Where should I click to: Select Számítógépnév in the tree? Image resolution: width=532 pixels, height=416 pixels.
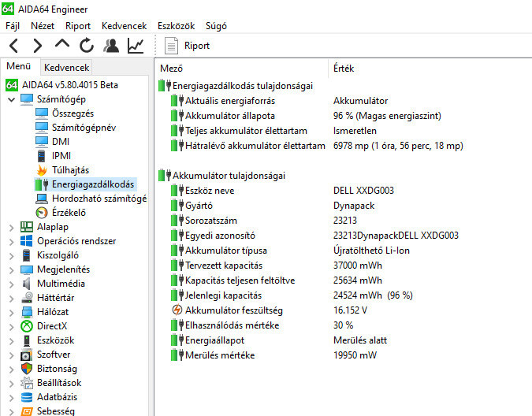(84, 128)
